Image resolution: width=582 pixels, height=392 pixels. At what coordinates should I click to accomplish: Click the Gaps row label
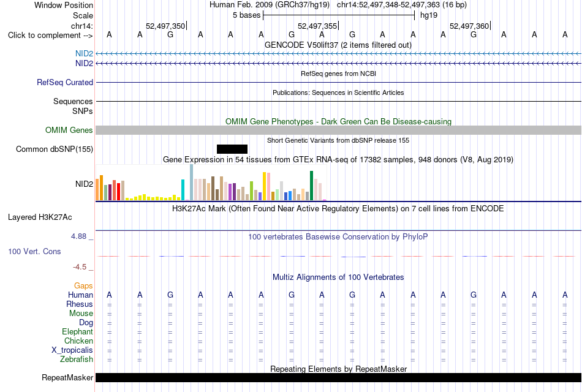83,285
